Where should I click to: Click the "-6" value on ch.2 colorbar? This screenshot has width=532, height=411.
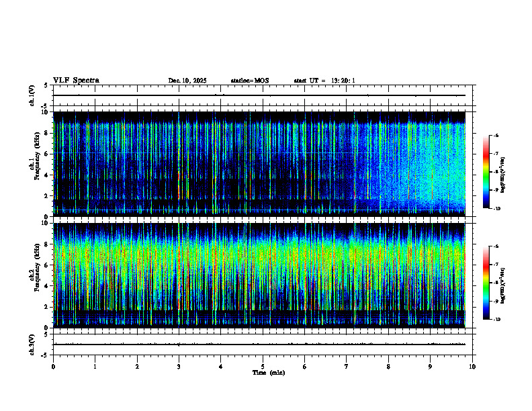[x=496, y=246]
